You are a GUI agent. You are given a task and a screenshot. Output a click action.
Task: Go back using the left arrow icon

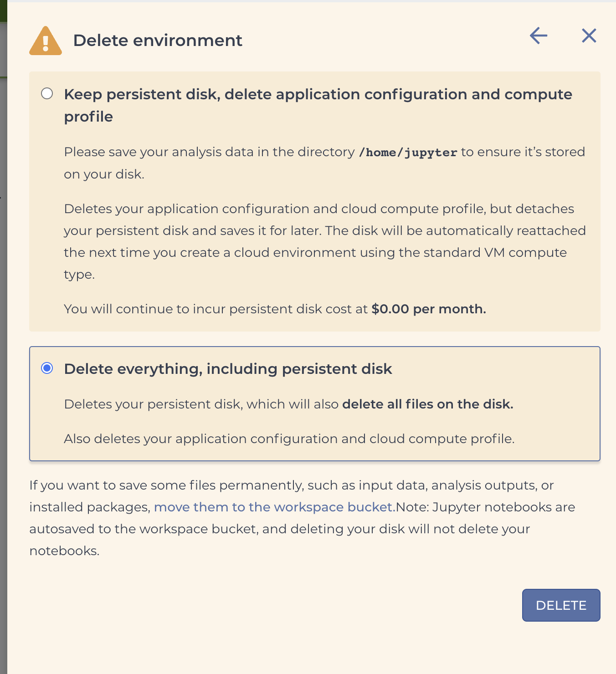tap(539, 36)
